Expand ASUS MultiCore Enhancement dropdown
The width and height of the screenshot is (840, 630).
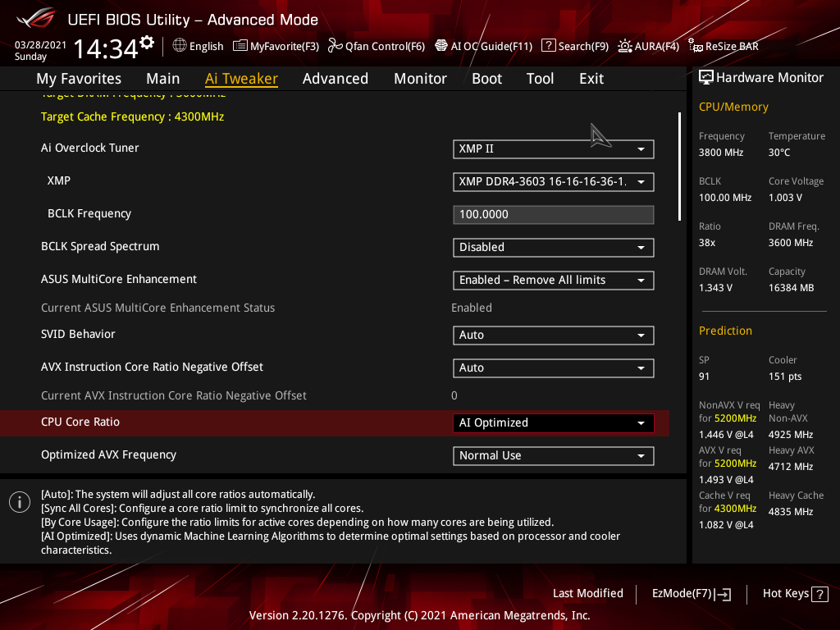click(x=554, y=281)
